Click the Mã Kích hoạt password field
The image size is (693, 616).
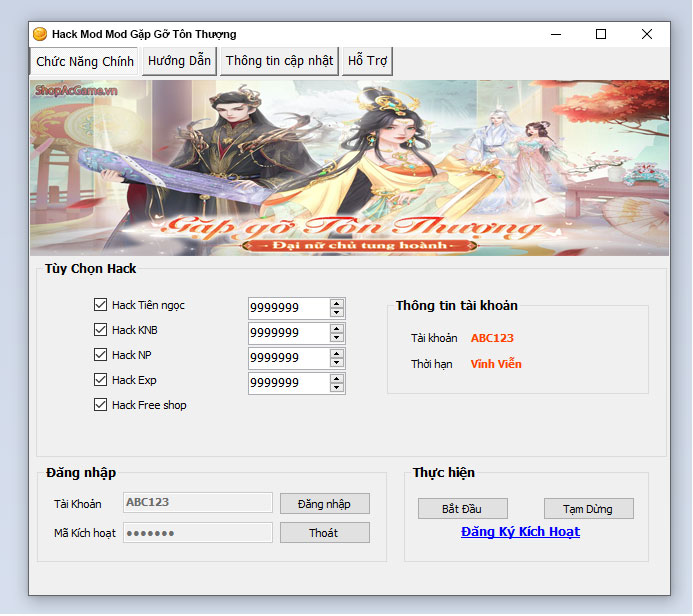[198, 533]
